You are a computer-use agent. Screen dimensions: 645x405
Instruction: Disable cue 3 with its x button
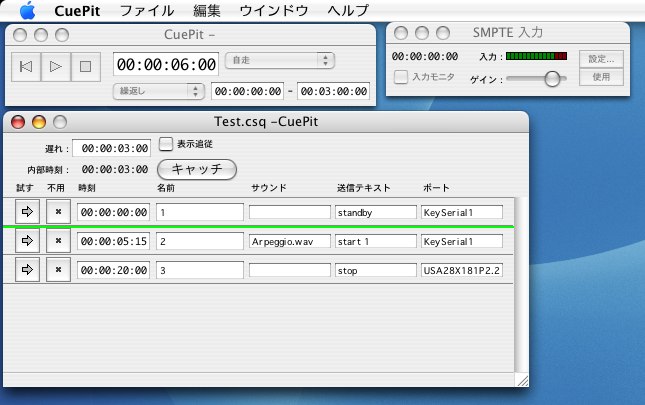[58, 270]
